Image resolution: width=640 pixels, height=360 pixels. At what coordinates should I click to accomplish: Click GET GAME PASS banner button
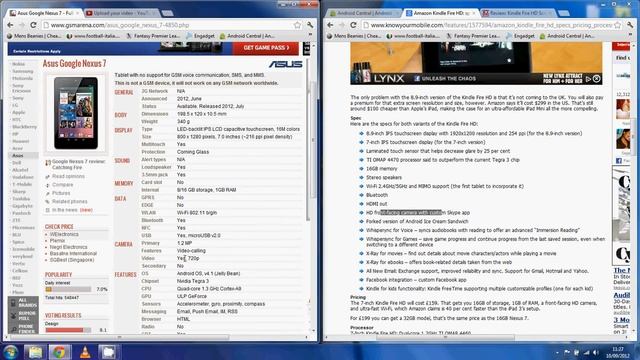coord(266,48)
